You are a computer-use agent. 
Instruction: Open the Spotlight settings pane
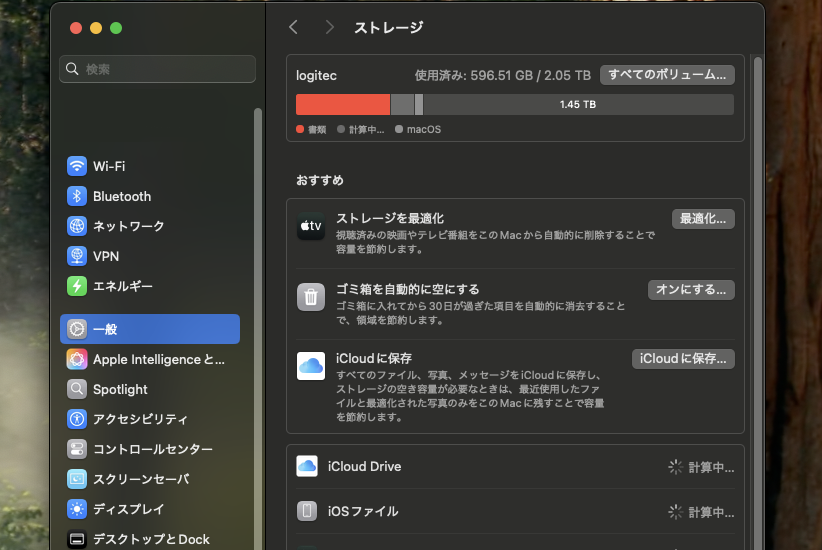pyautogui.click(x=150, y=389)
